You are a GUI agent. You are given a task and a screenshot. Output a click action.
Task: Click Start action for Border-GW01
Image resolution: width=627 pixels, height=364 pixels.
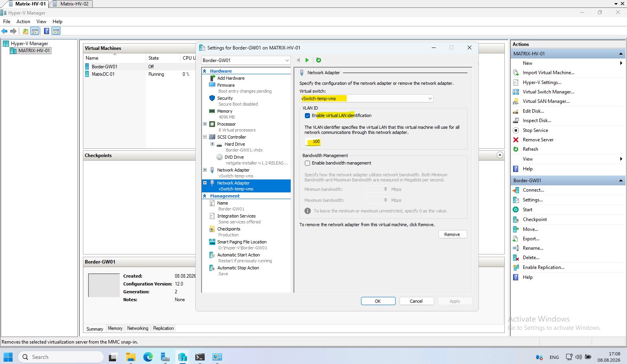527,210
